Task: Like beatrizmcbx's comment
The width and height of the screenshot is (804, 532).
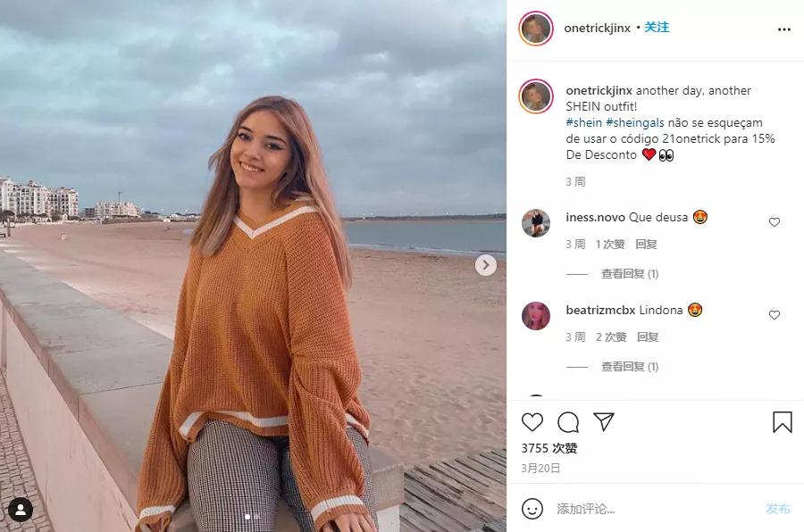Action: pyautogui.click(x=774, y=315)
